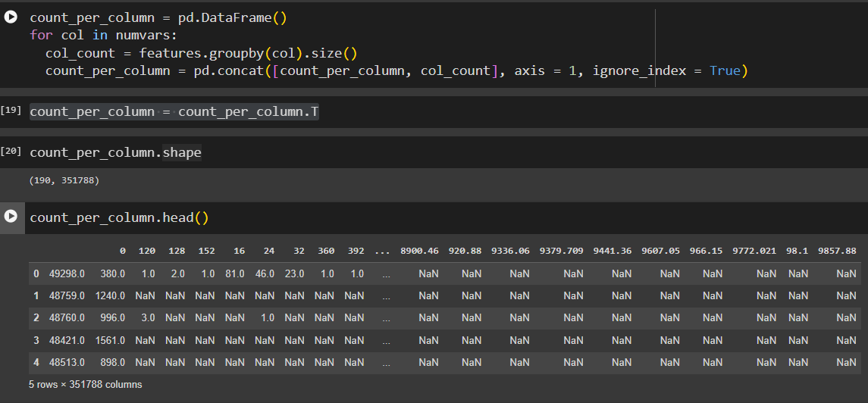Place cursor in count_per_column.T code line

coord(174,111)
